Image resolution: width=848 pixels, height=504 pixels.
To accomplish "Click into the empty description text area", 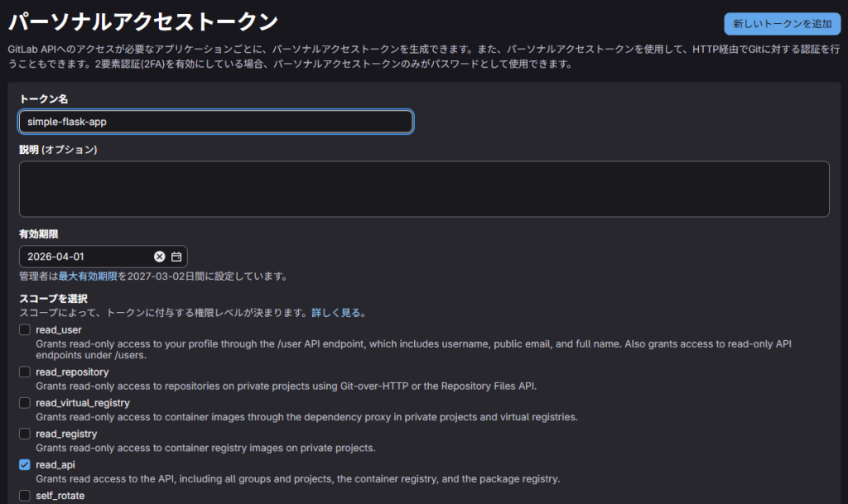I will (x=424, y=189).
